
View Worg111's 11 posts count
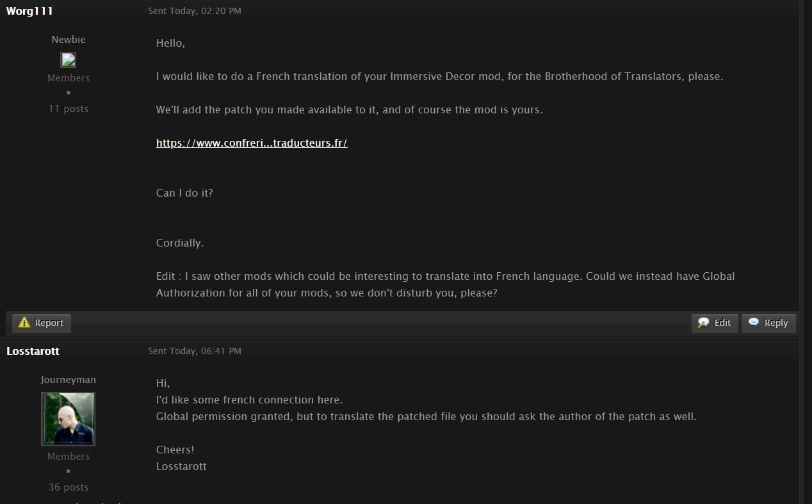tap(69, 109)
